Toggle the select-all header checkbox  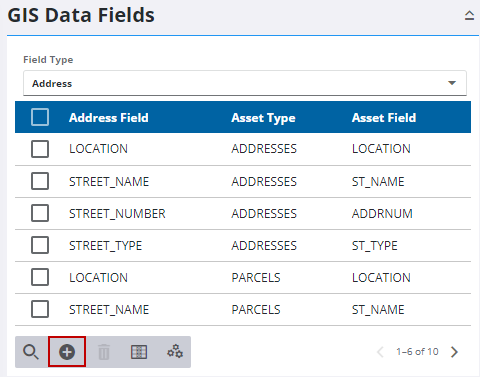tap(40, 117)
